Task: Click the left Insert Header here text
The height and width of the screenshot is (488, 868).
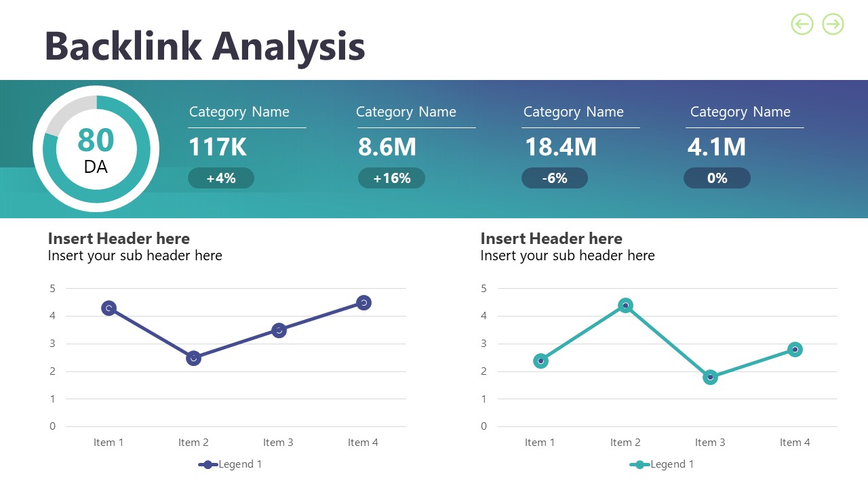Action: [x=119, y=239]
